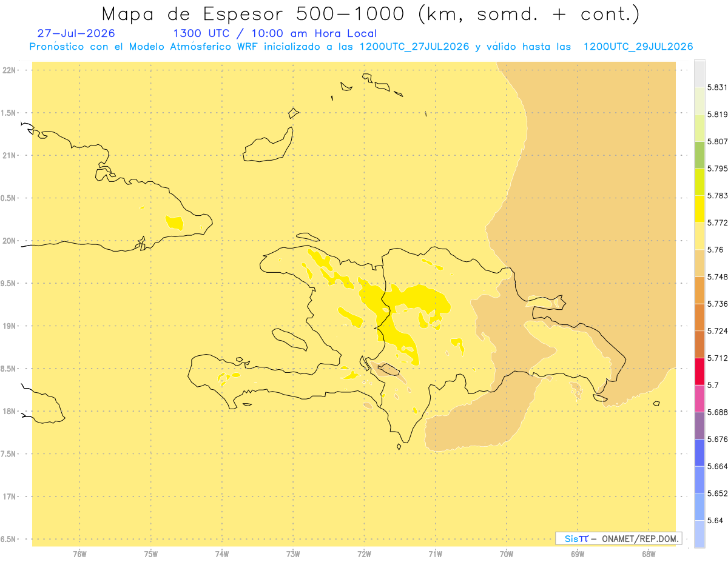Click the 73W longitude label
This screenshot has height=562, width=728.
(x=293, y=554)
